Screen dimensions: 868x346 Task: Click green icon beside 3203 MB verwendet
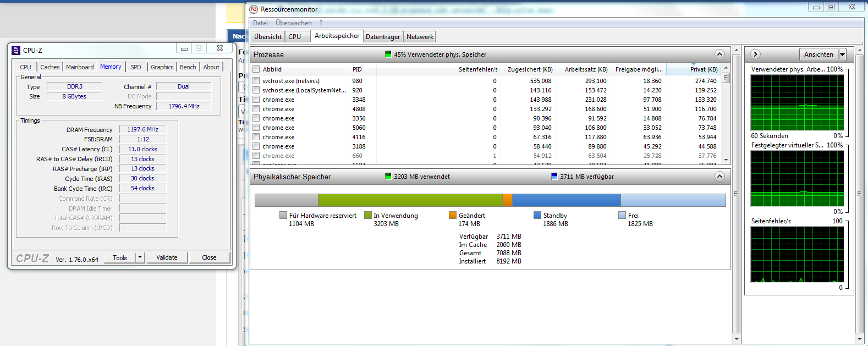click(388, 177)
